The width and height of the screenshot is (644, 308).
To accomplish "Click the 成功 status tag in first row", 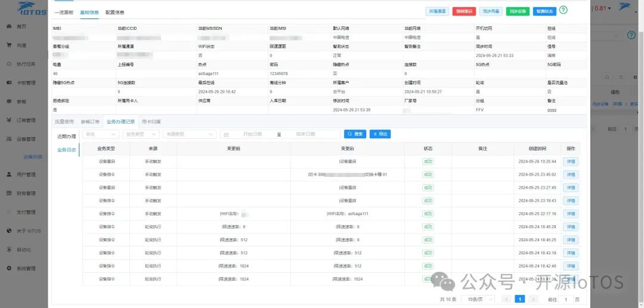I will coord(428,161).
